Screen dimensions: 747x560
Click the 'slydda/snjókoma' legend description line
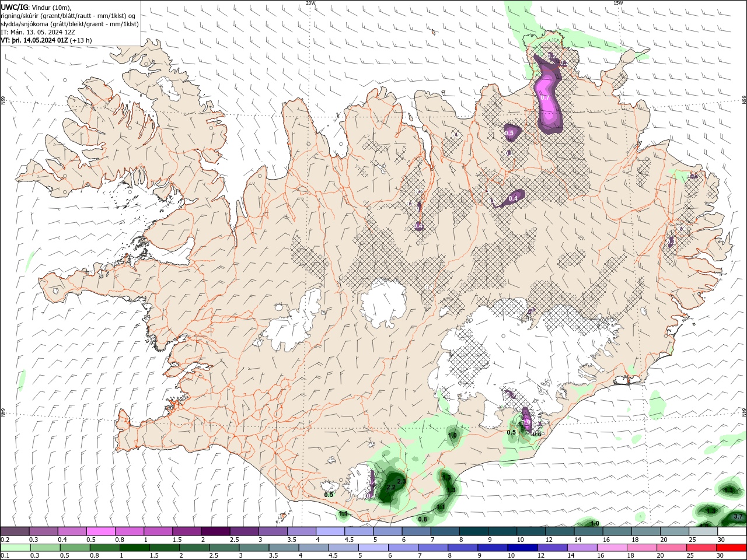pyautogui.click(x=69, y=24)
